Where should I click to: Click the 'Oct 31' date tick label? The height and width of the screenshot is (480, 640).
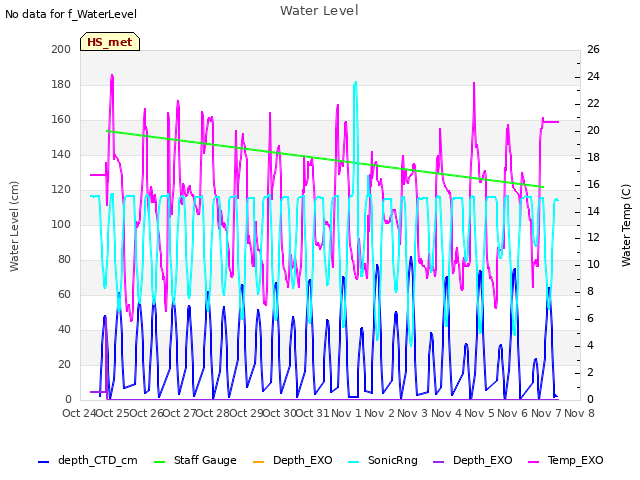coord(313,413)
